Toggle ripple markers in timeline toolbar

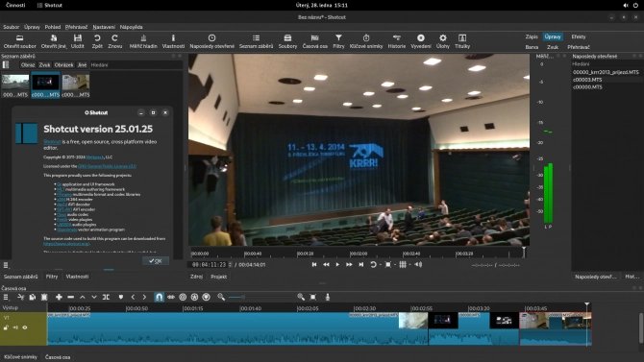(207, 297)
